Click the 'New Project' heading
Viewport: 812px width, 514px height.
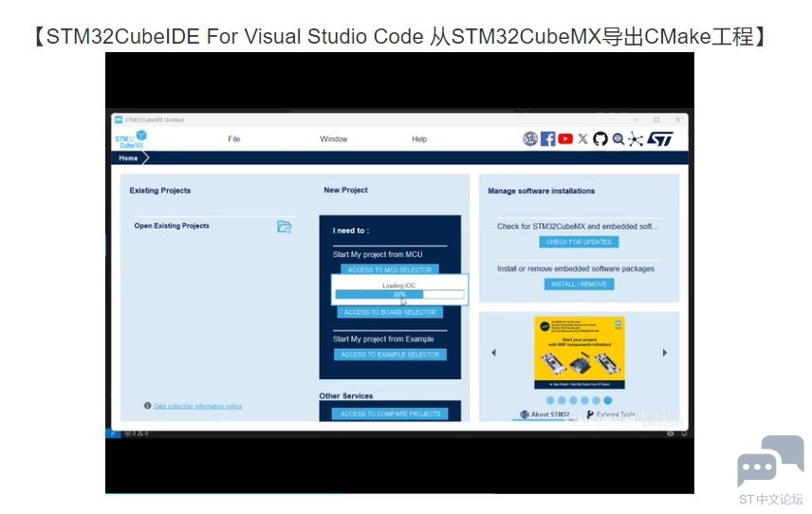[345, 190]
